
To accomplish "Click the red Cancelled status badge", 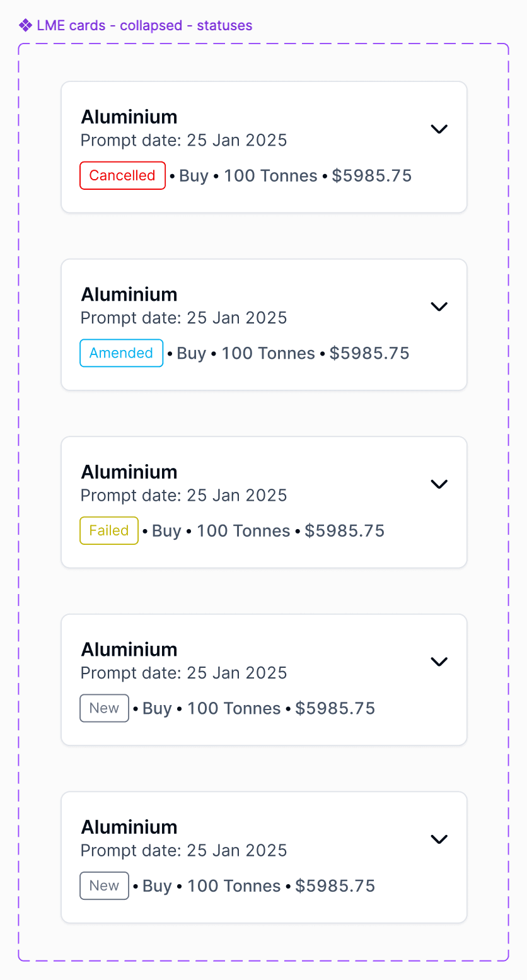I will [122, 175].
